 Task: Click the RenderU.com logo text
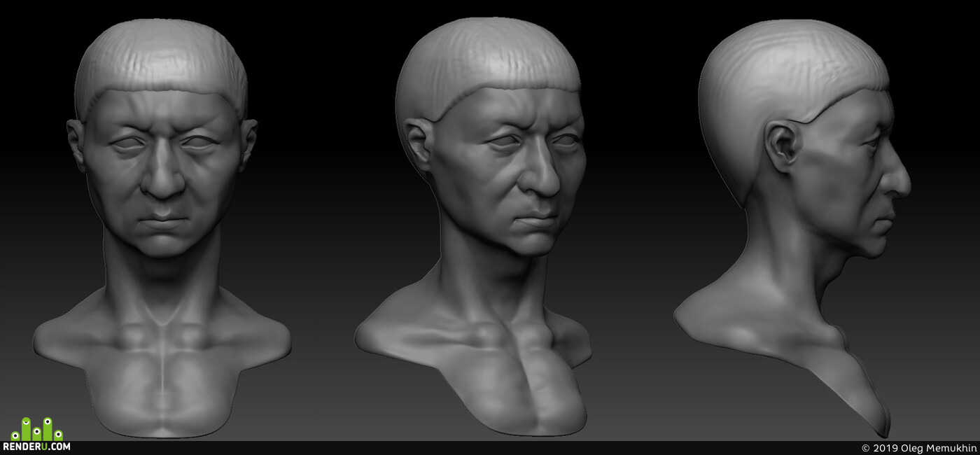click(36, 446)
